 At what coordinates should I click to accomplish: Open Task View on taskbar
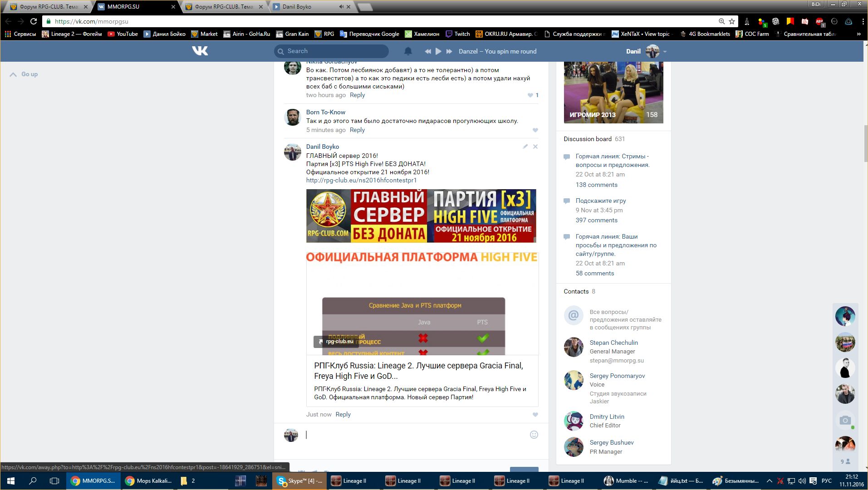pos(54,481)
